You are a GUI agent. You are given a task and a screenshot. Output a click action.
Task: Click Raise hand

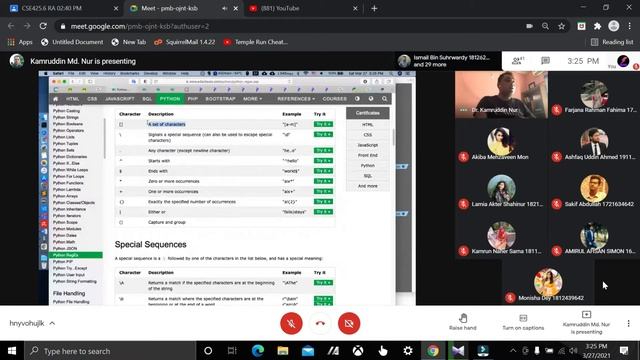point(462,322)
